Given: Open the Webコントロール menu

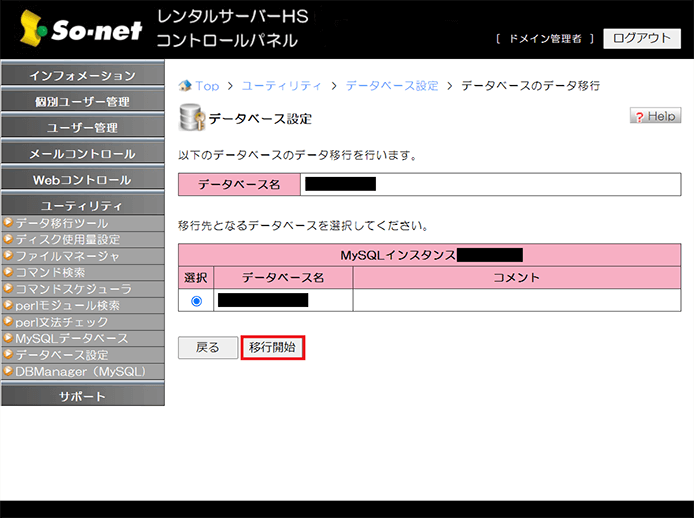Looking at the screenshot, I should 82,180.
